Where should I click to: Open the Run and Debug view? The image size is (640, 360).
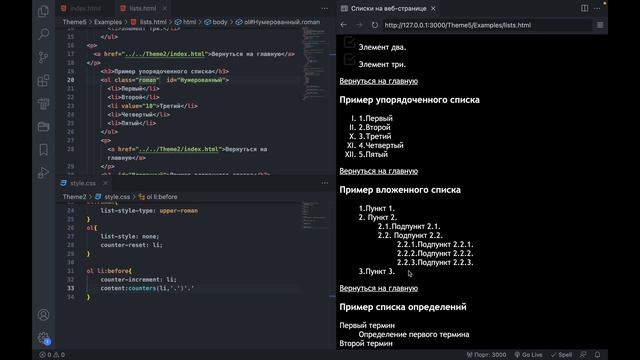[43, 173]
